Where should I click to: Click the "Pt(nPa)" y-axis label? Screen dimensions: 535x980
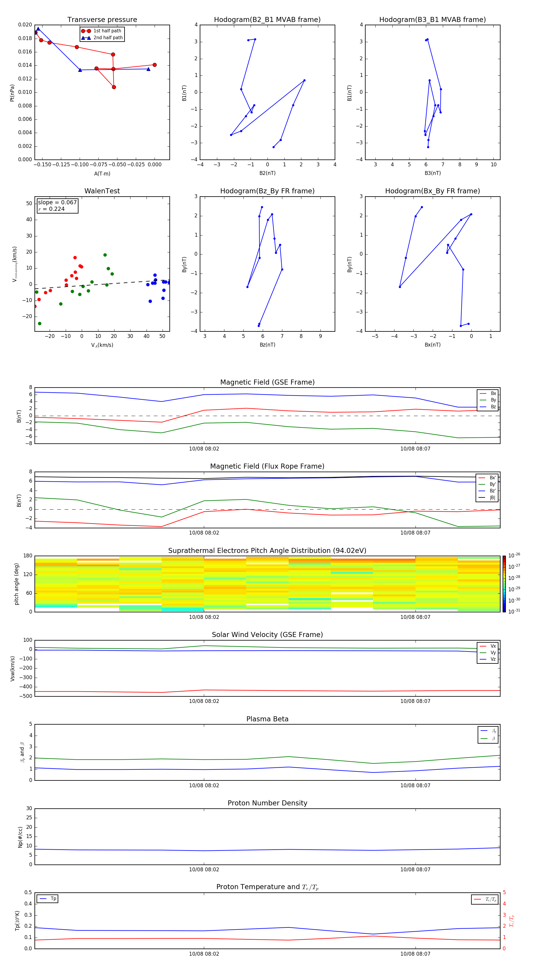coord(12,92)
